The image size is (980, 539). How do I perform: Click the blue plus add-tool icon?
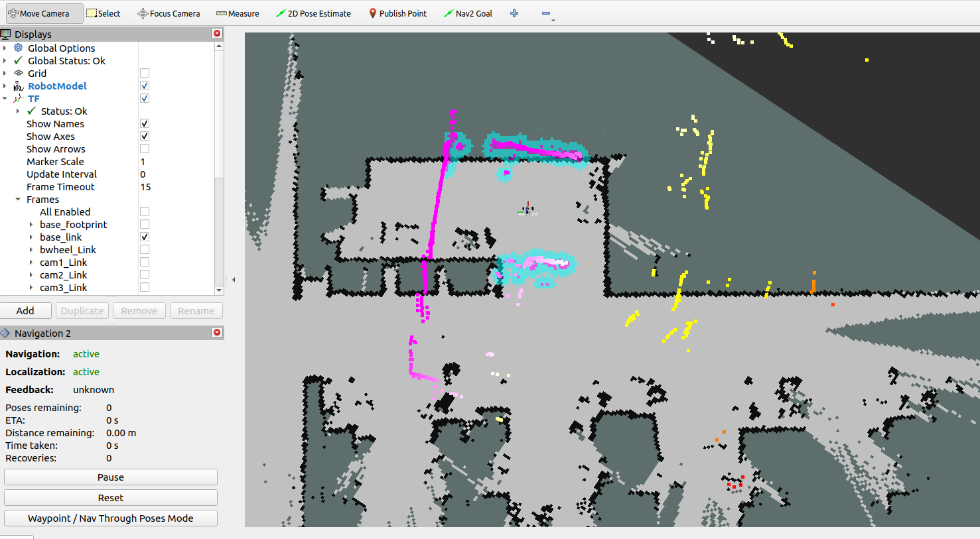click(514, 13)
